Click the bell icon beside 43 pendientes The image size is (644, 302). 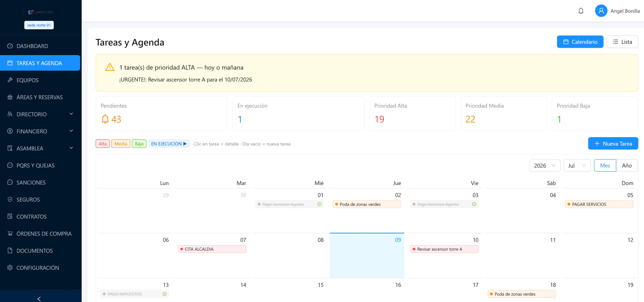pos(105,119)
